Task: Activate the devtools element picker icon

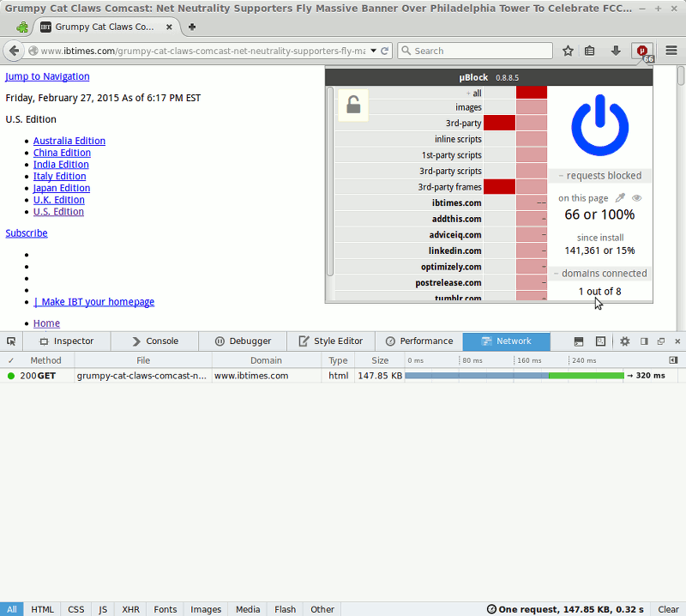Action: click(11, 341)
